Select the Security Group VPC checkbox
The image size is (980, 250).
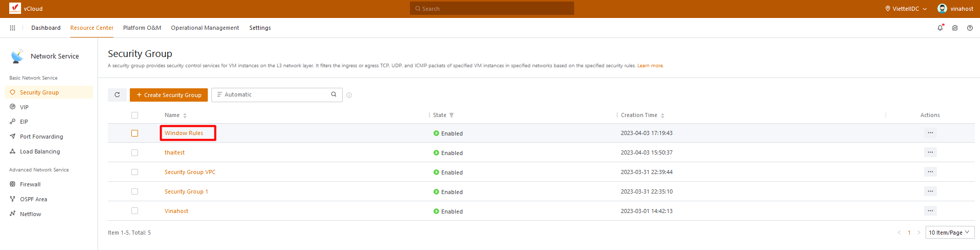pyautogui.click(x=134, y=172)
